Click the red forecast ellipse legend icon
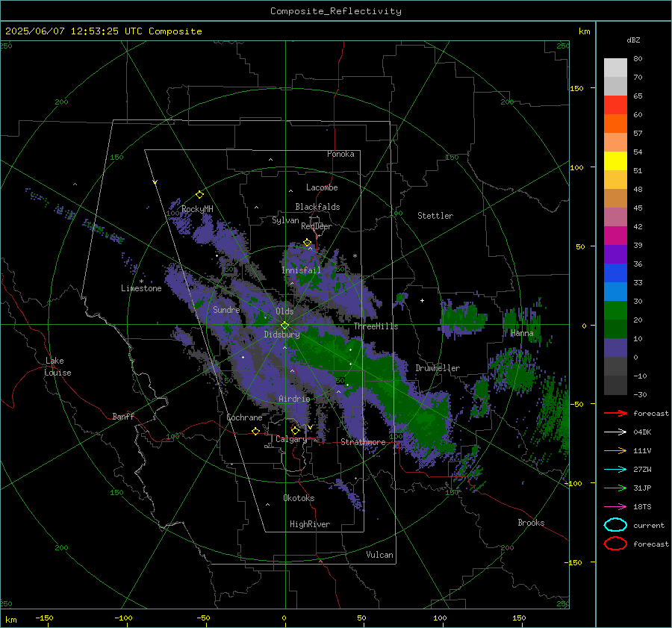Image resolution: width=672 pixels, height=628 pixels. coord(615,544)
